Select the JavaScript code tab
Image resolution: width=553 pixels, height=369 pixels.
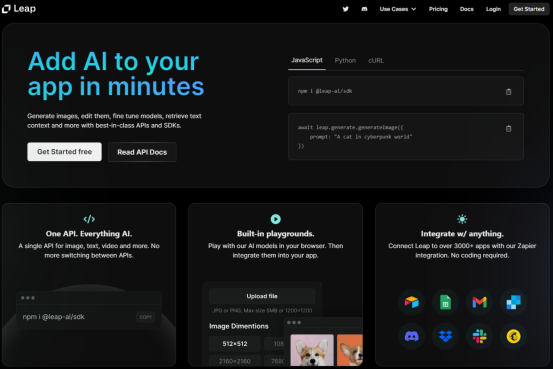pos(306,60)
